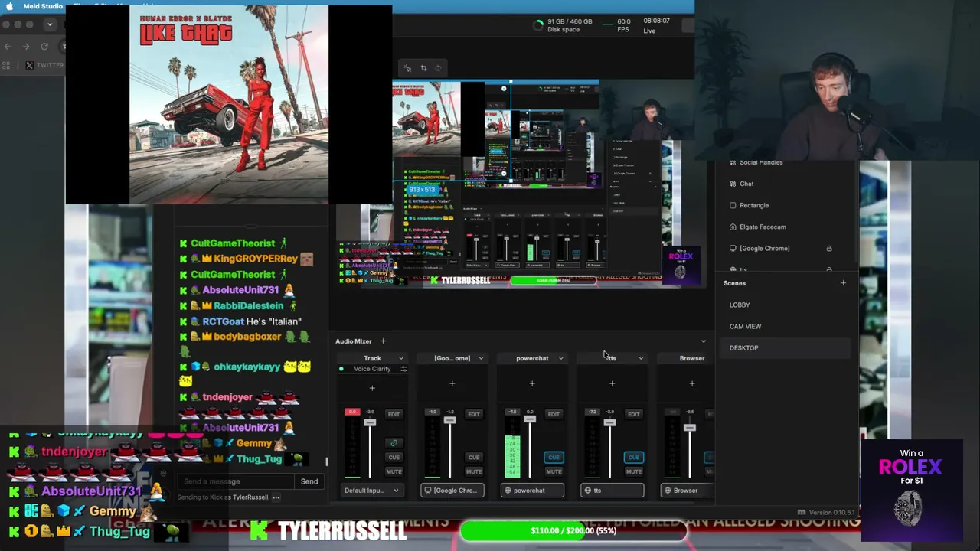The width and height of the screenshot is (980, 551).
Task: Switch to the LOBBY scene
Action: coord(783,305)
